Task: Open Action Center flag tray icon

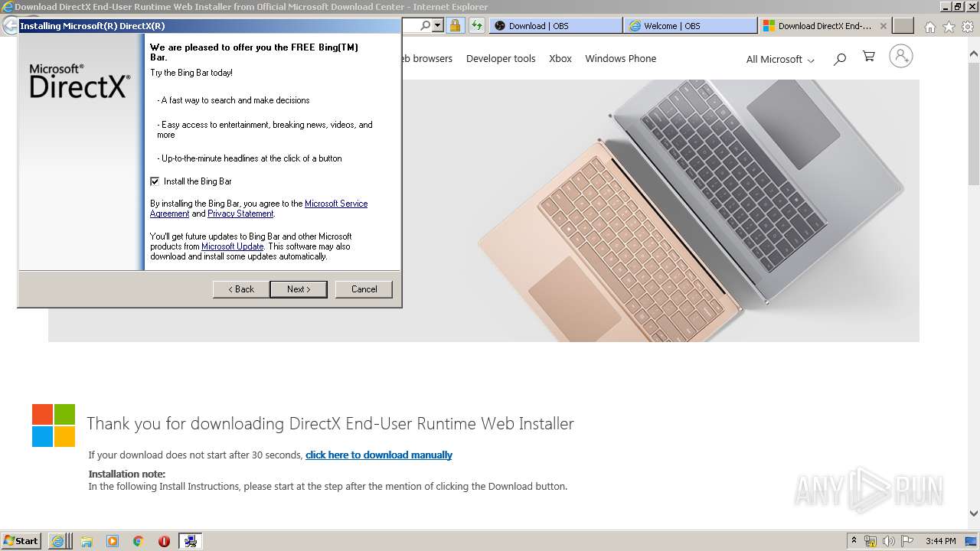Action: pos(907,541)
